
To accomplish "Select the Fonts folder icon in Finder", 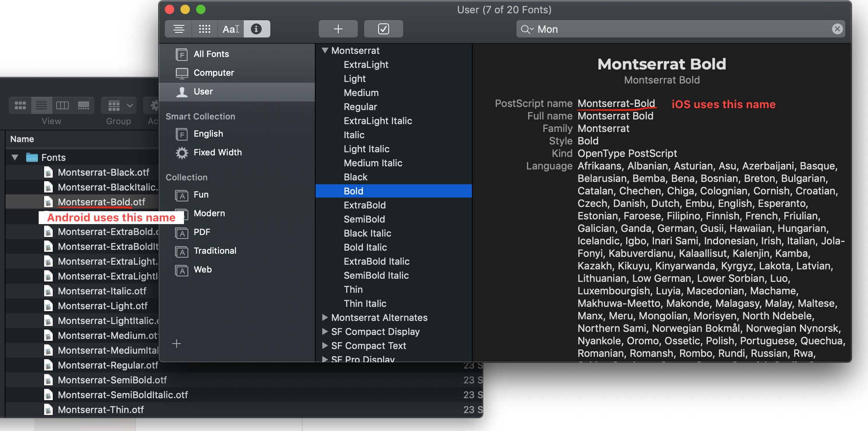I will click(32, 158).
